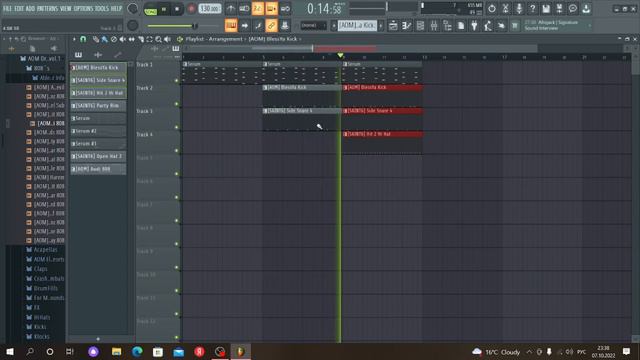This screenshot has height=360, width=640.
Task: Click the one-click recording microphone icon
Action: pyautogui.click(x=519, y=9)
